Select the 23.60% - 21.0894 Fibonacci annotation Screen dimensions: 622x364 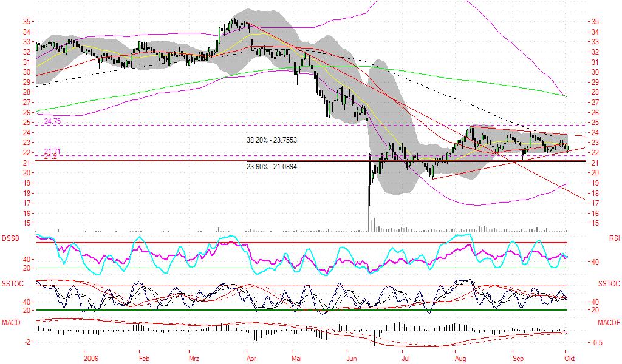coord(271,166)
